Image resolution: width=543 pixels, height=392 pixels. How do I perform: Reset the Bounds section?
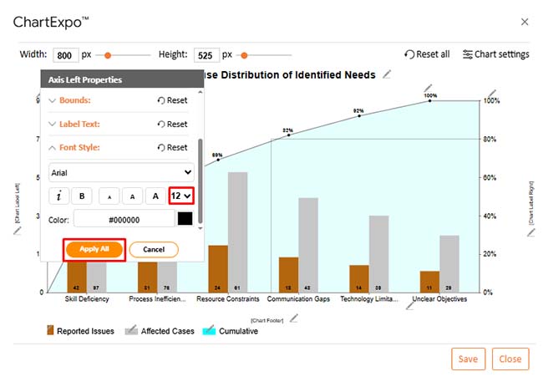[172, 101]
